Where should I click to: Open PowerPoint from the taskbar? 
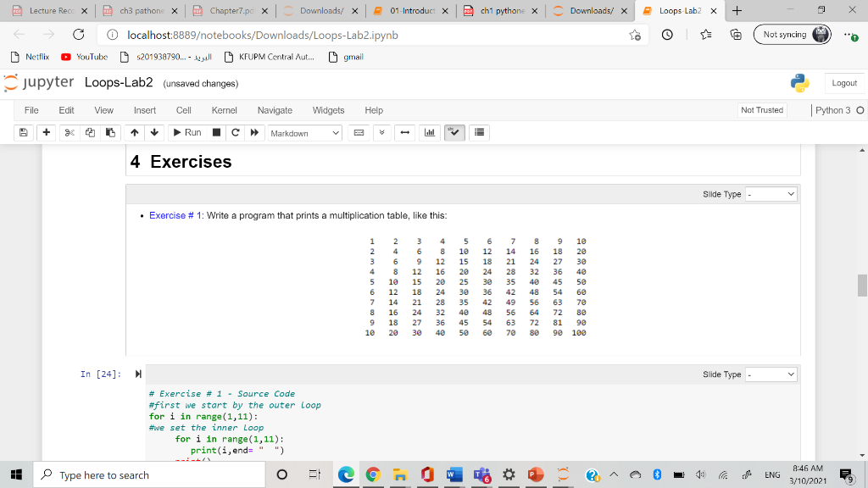[x=536, y=475]
